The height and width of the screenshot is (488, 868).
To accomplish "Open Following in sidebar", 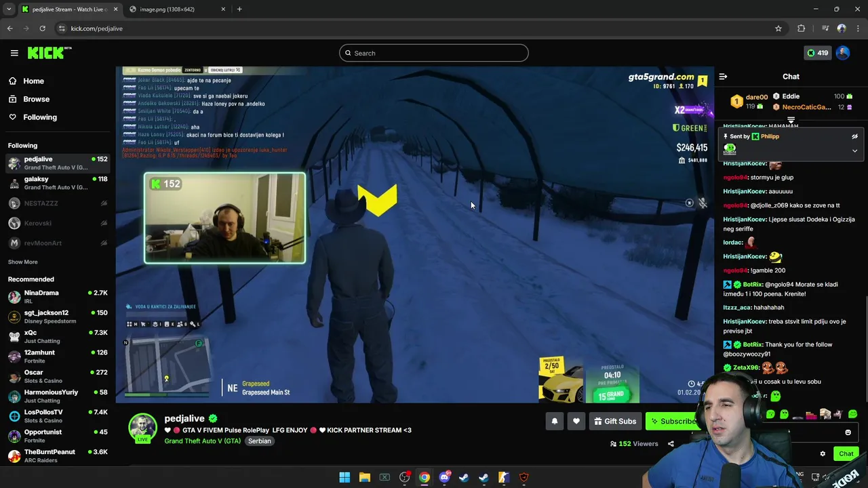I will coord(40,117).
